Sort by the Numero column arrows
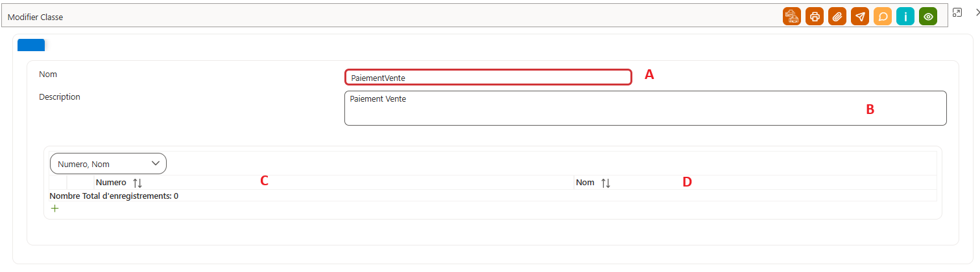 [x=137, y=183]
